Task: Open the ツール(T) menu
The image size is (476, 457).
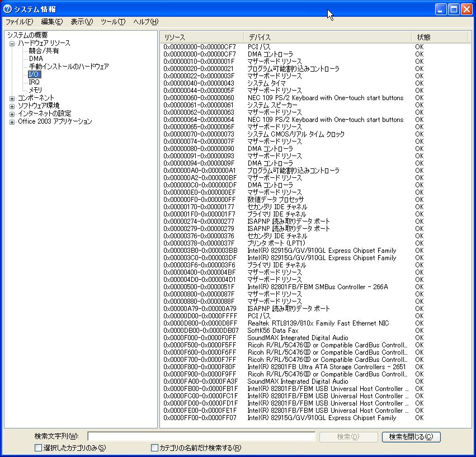Action: 112,22
